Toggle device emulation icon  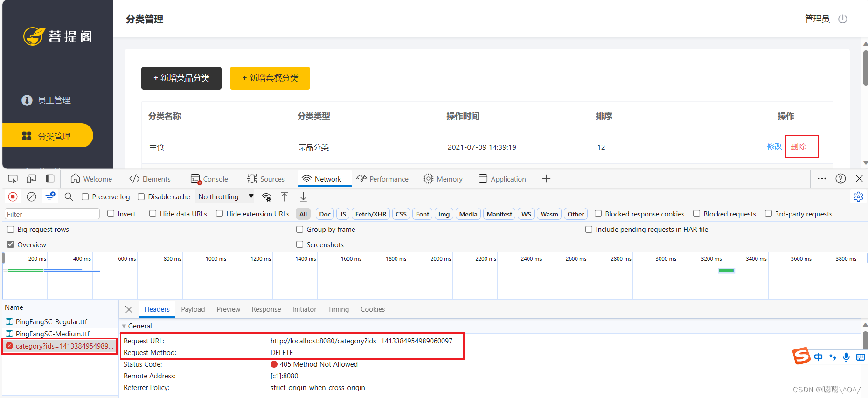click(31, 179)
